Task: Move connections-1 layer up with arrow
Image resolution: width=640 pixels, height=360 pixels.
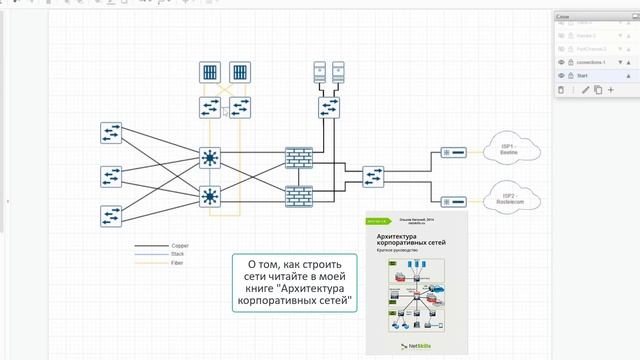Action: pyautogui.click(x=629, y=62)
